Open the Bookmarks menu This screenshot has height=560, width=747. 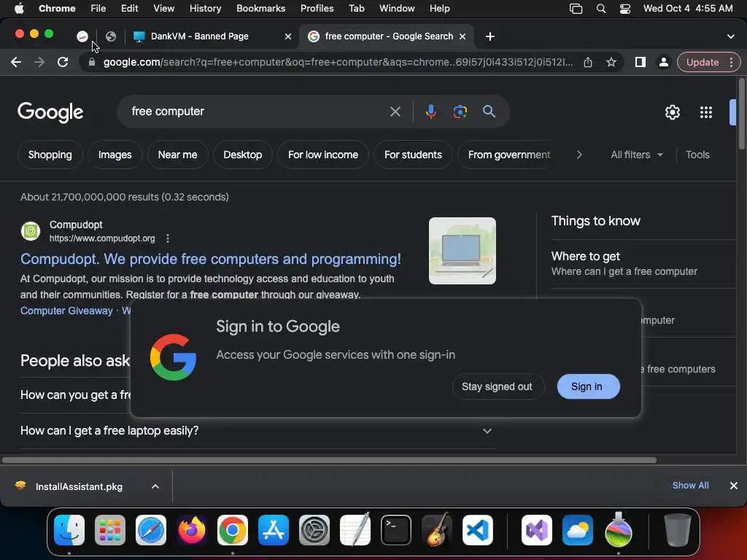pyautogui.click(x=260, y=9)
